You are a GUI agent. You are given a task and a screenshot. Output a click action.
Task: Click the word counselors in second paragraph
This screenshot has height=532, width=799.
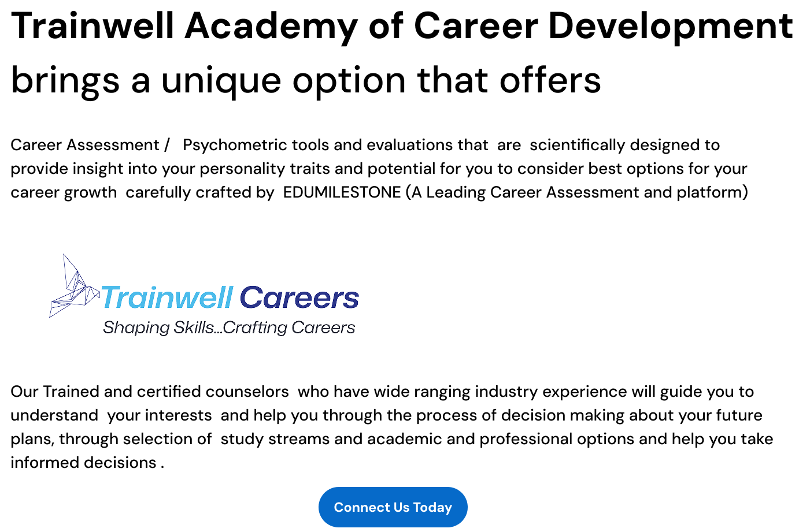pyautogui.click(x=247, y=392)
